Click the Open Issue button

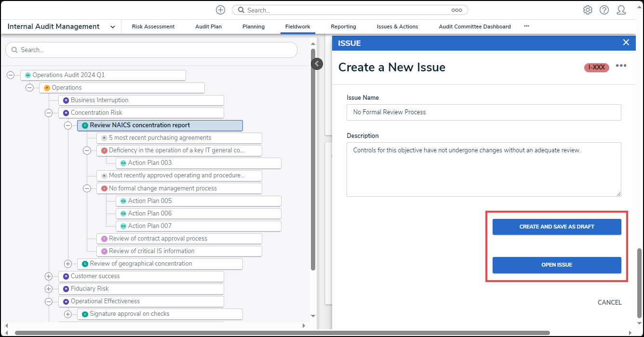[x=556, y=265]
